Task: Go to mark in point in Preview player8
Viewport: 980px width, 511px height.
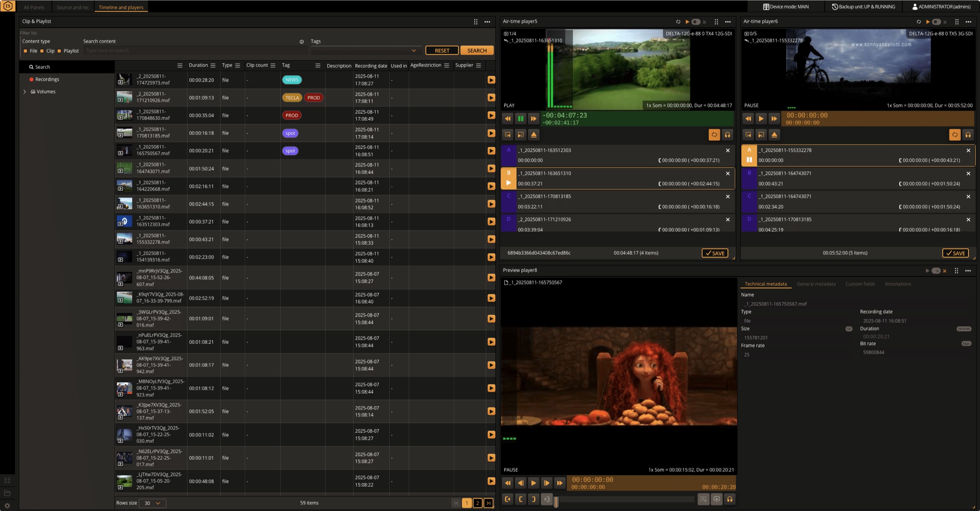Action: [508, 499]
